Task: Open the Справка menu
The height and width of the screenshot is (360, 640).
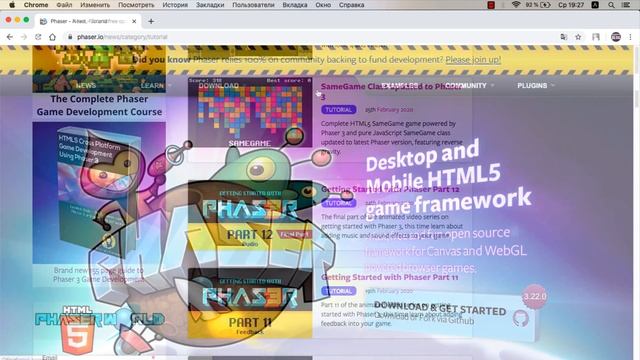Action: pyautogui.click(x=351, y=5)
